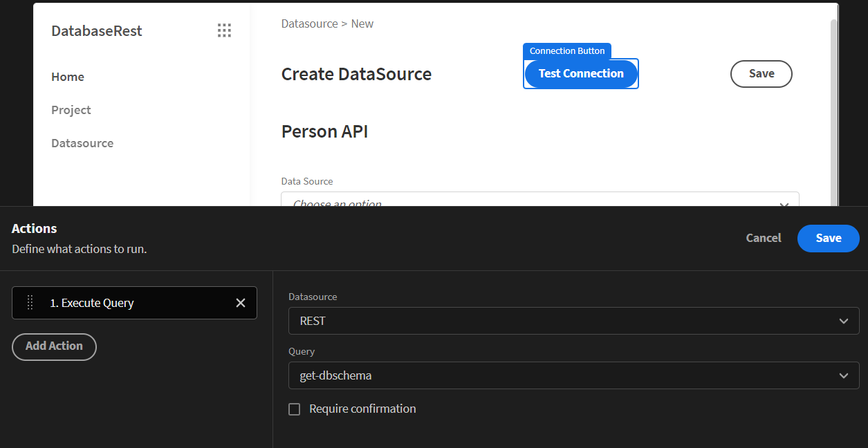
Task: Click the white Save button
Action: point(761,74)
